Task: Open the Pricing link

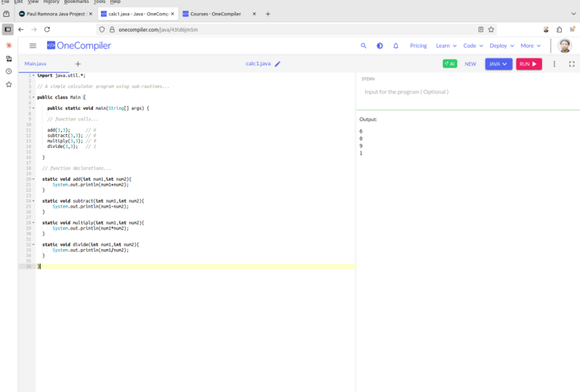Action: pos(418,46)
